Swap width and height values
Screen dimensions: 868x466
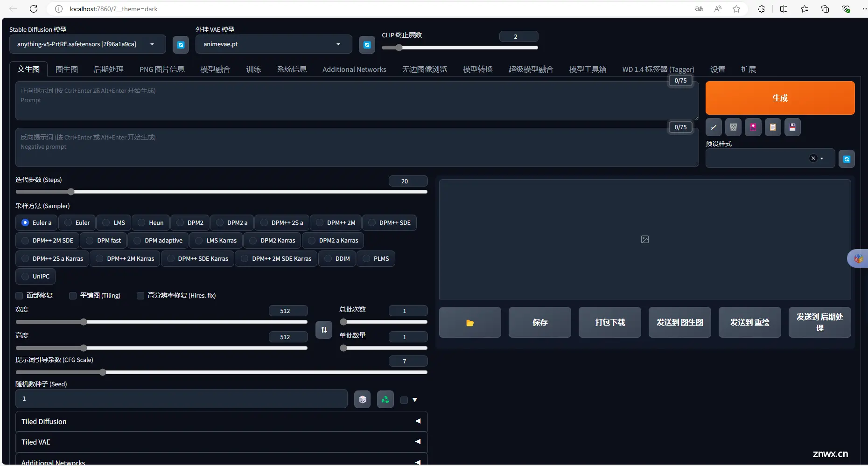[x=324, y=330]
